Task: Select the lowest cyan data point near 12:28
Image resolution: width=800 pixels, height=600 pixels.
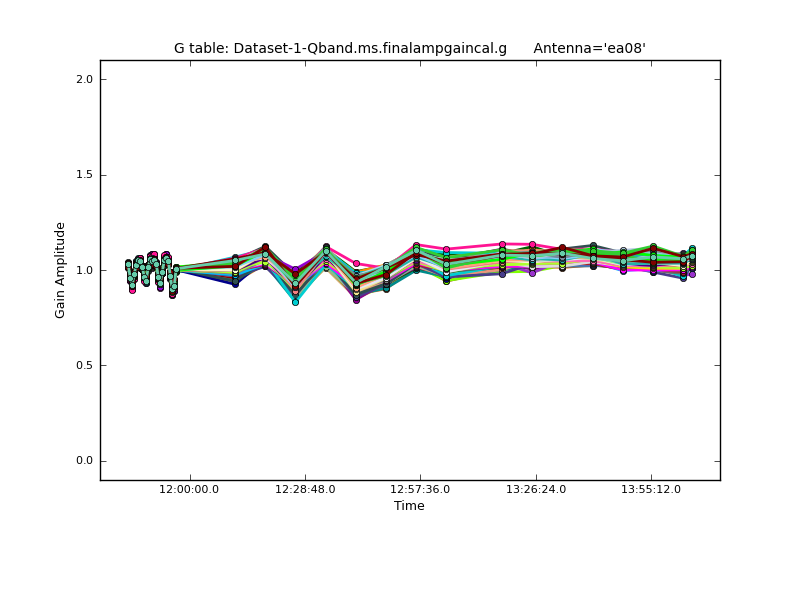Action: pyautogui.click(x=295, y=302)
